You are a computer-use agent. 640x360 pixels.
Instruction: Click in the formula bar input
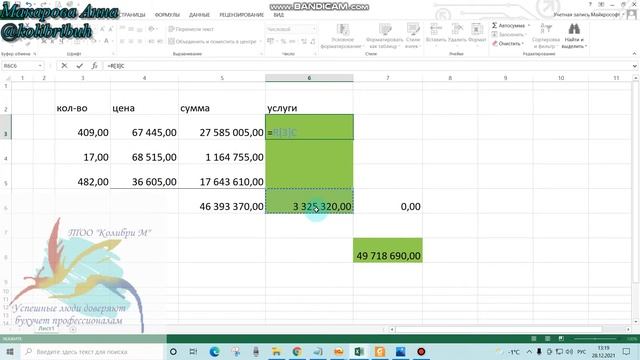[367, 66]
